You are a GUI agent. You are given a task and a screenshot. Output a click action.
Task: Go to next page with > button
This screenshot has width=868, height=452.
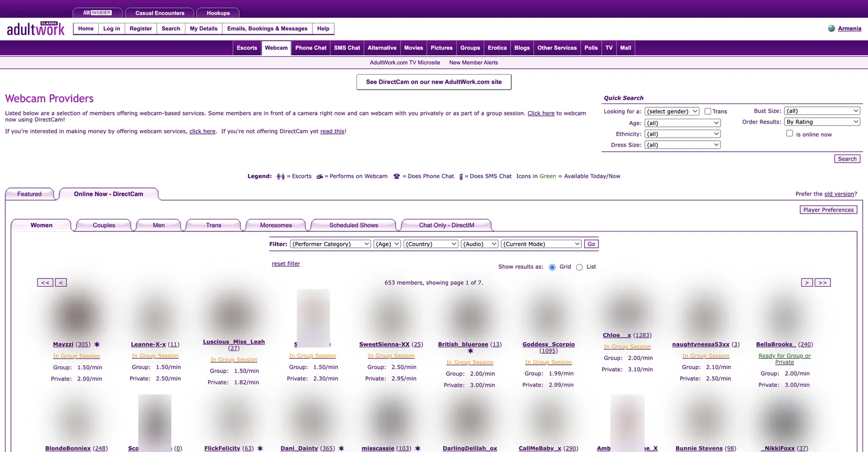click(807, 282)
